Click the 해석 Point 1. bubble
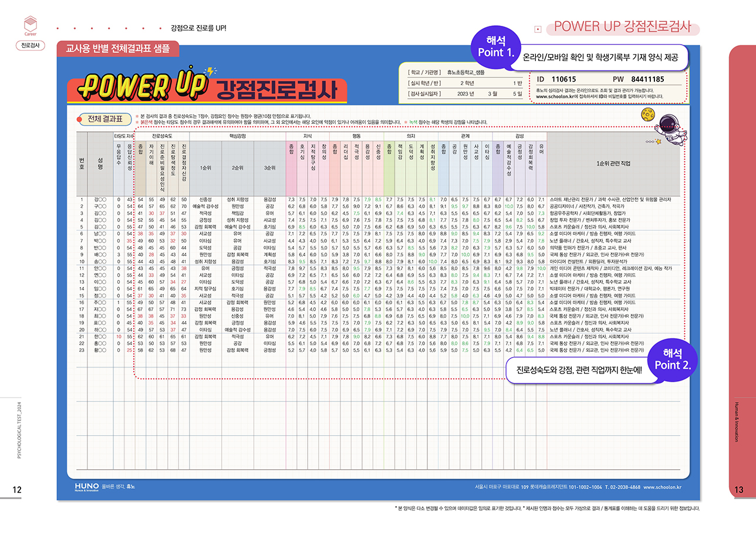Image resolution: width=756 pixels, height=535 pixels. [x=495, y=48]
